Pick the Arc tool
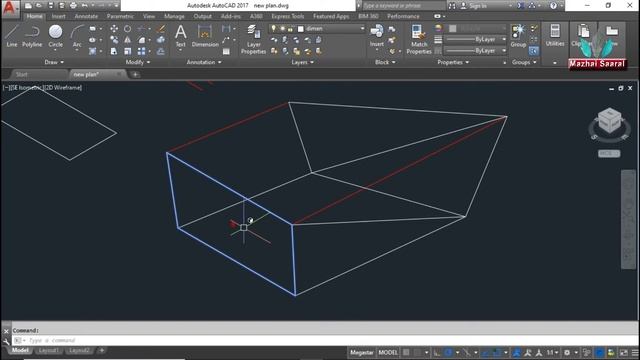Image resolution: width=640 pixels, height=360 pixels. [77, 36]
